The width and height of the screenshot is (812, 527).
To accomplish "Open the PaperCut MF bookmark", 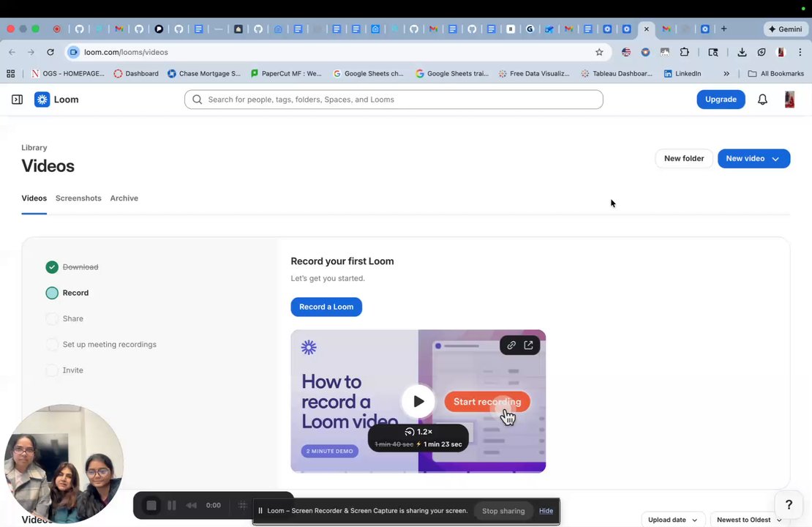I will [286, 74].
